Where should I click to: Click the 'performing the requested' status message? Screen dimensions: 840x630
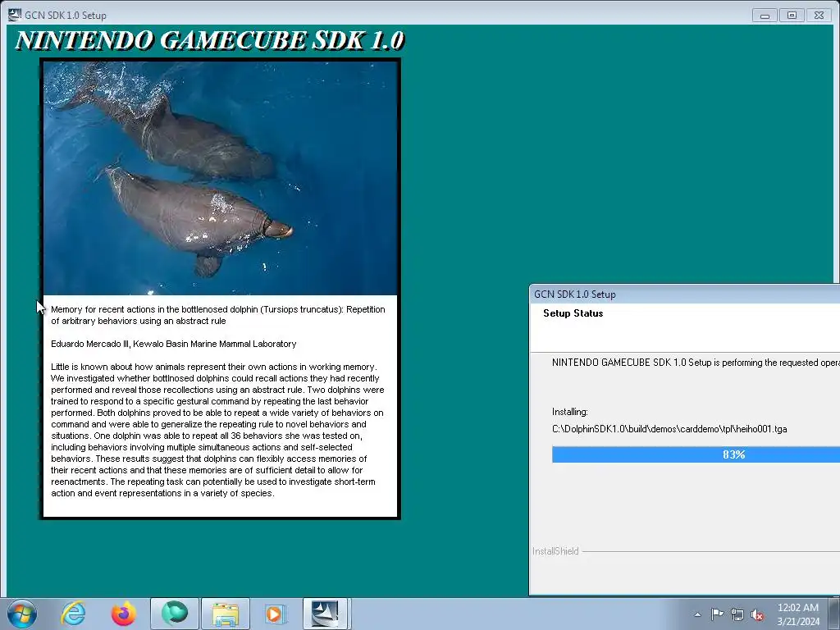point(696,363)
